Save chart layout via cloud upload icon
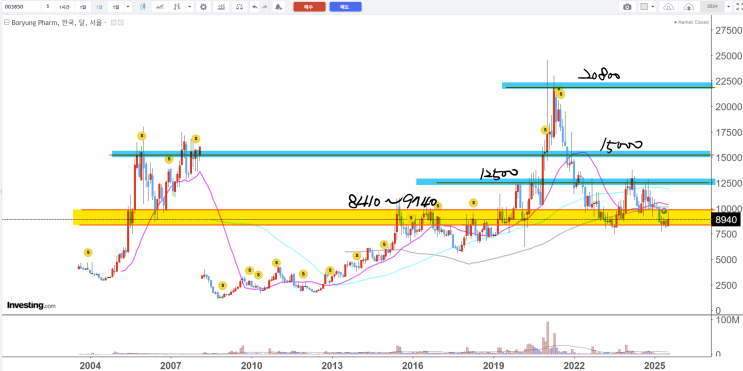 click(x=689, y=7)
